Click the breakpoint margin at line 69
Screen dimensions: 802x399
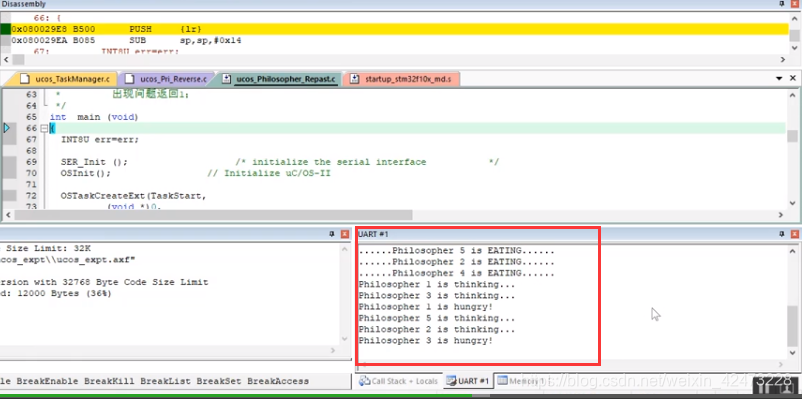(9, 162)
